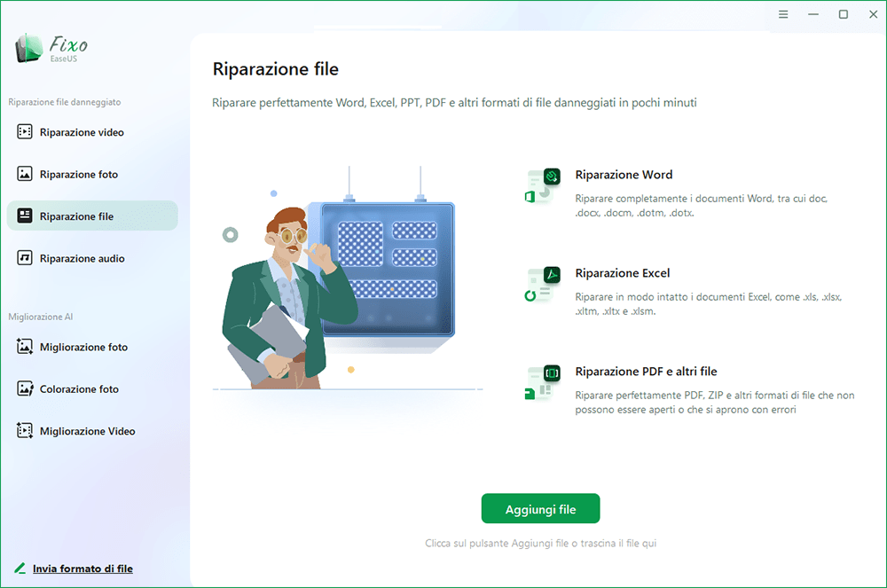
Task: Click the Excel formats description text
Action: point(708,303)
